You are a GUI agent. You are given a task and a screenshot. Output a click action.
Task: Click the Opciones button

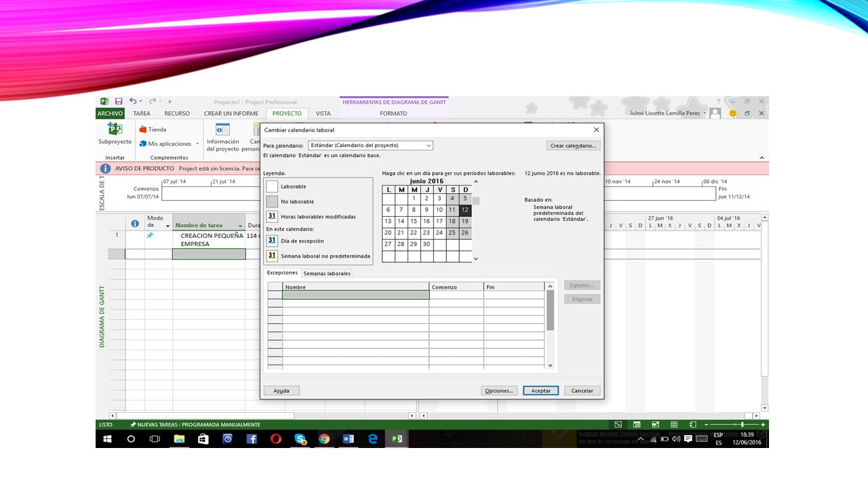pos(499,390)
